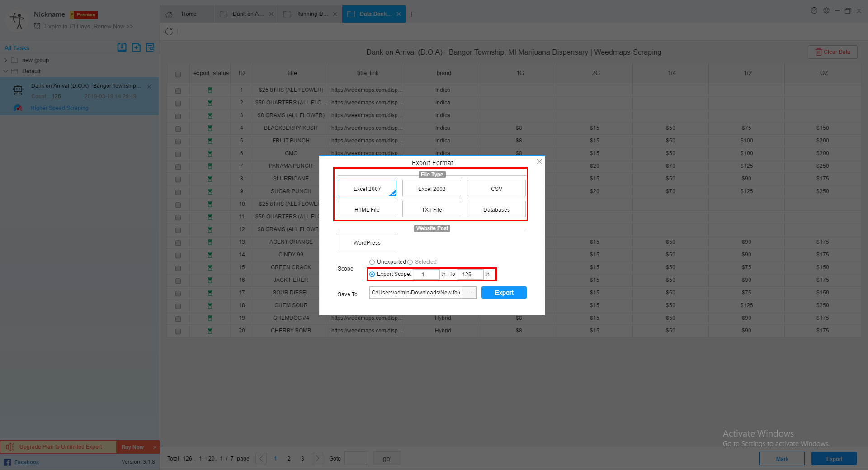Click the Higher Speed Scraping gauge icon

click(x=18, y=108)
